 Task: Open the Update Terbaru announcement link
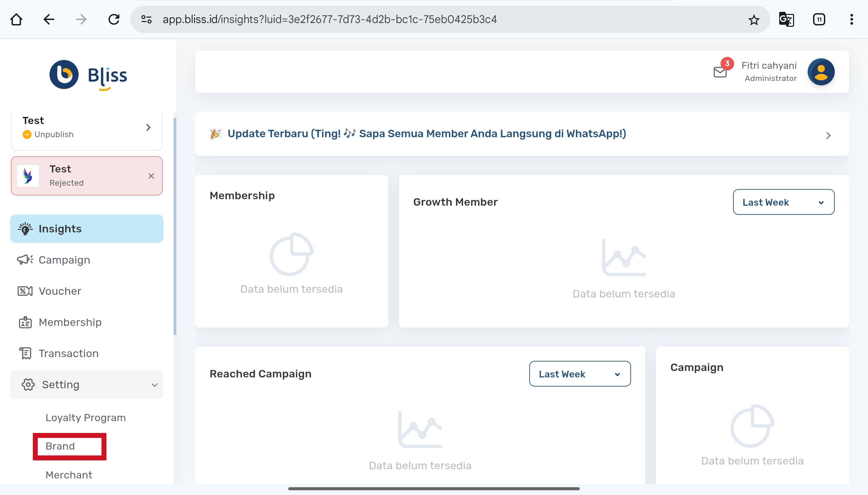click(x=427, y=133)
